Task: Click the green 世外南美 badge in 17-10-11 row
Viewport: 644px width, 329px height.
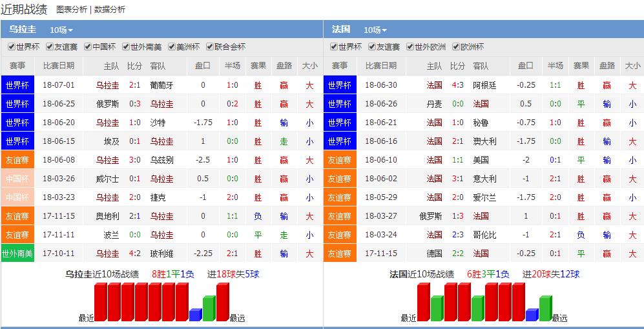Action: [x=17, y=254]
